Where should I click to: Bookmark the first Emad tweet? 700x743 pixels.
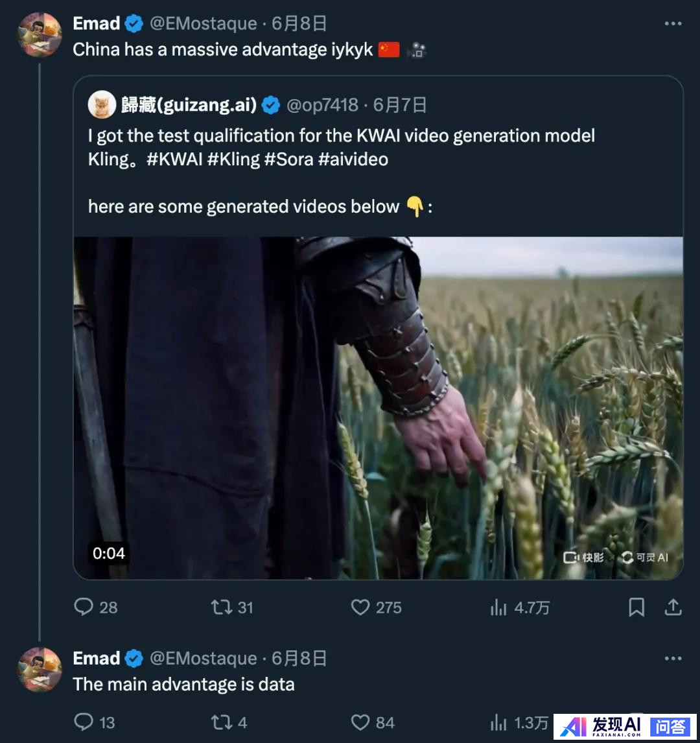(x=636, y=607)
